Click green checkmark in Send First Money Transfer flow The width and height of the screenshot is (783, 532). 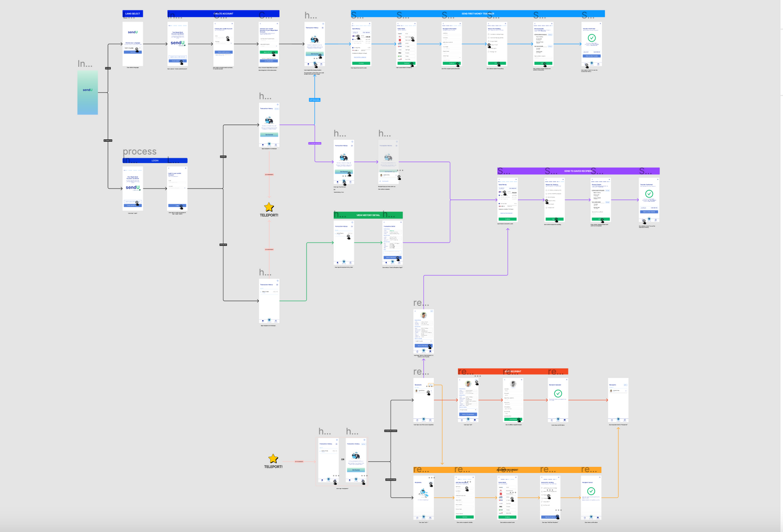(x=591, y=38)
